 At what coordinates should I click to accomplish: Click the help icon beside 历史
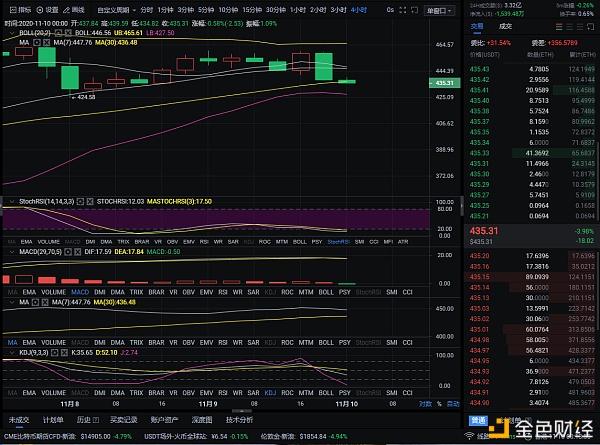click(x=96, y=420)
